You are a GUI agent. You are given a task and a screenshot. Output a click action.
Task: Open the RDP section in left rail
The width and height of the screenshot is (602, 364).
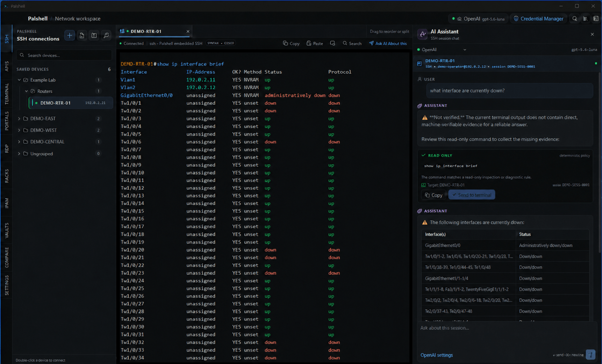(7, 148)
